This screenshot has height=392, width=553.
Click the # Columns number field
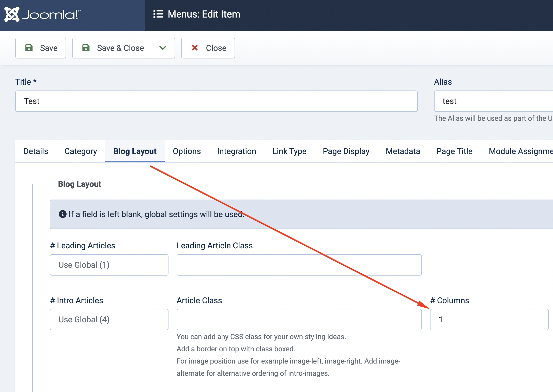[489, 320]
